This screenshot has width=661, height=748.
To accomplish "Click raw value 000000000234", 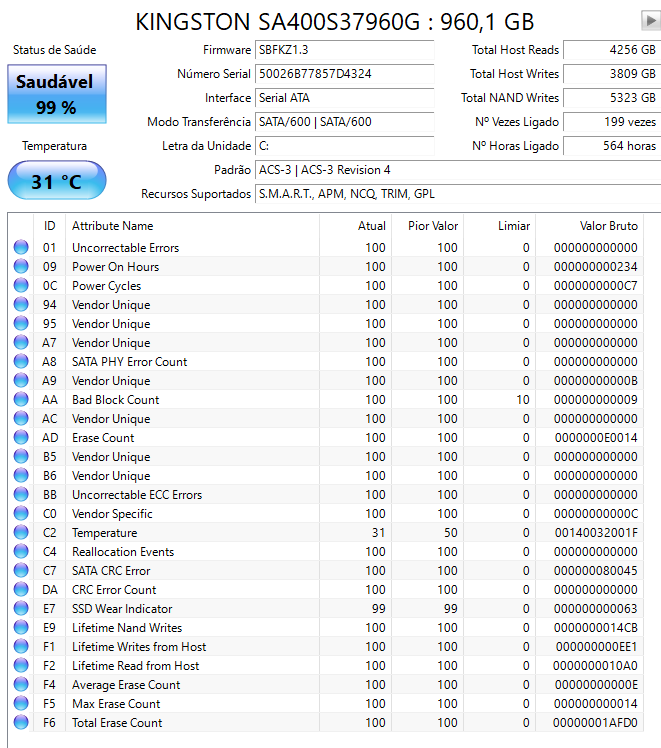I will 595,267.
